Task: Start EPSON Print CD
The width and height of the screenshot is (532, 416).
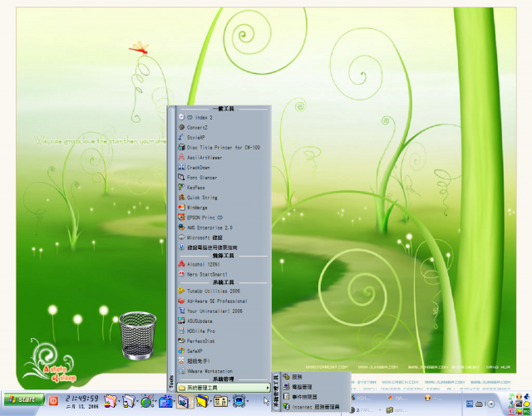Action: click(x=224, y=218)
